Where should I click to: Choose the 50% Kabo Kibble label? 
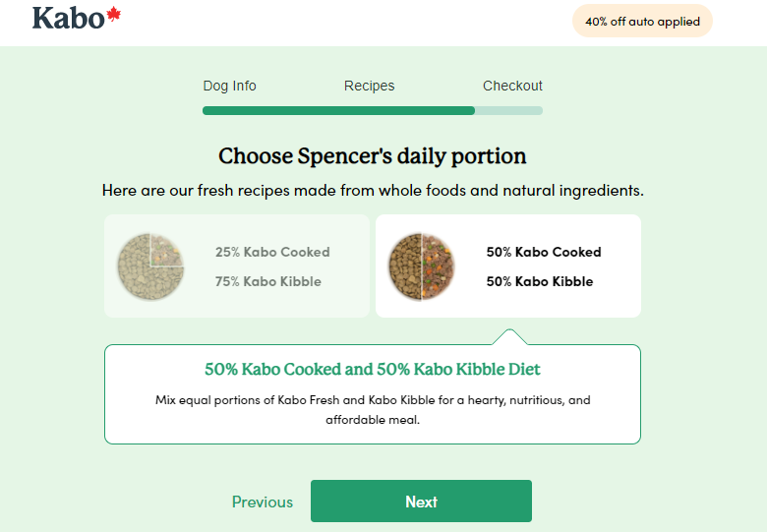(540, 281)
